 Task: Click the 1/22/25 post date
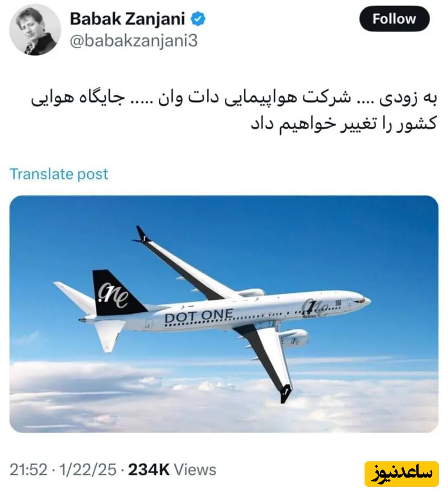tap(88, 470)
